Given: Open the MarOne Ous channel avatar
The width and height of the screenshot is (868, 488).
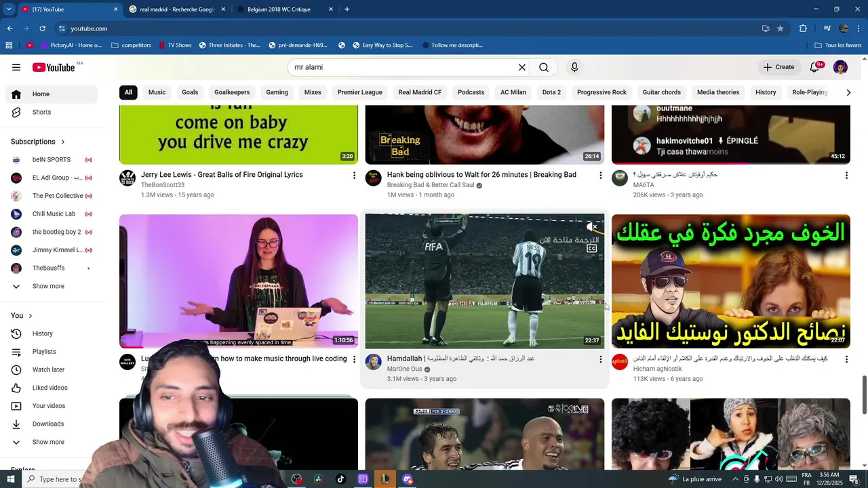Looking at the screenshot, I should [374, 362].
